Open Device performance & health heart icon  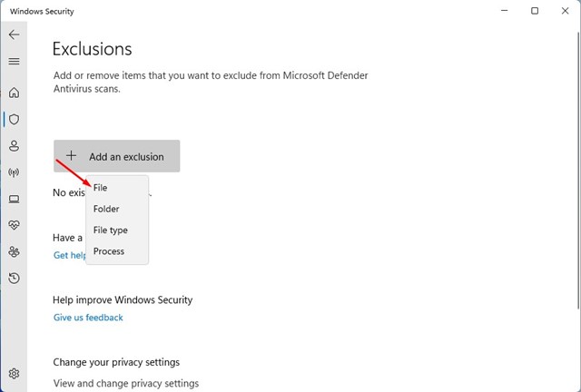15,225
